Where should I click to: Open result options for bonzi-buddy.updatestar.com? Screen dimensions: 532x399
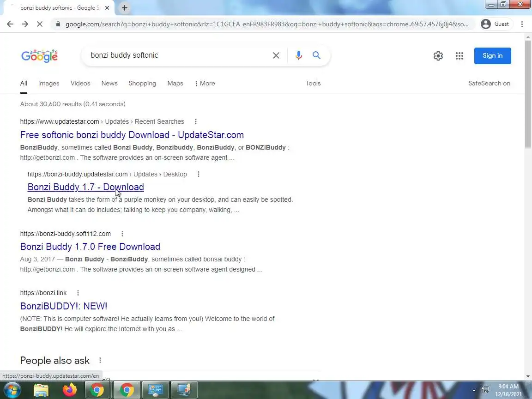pos(199,174)
